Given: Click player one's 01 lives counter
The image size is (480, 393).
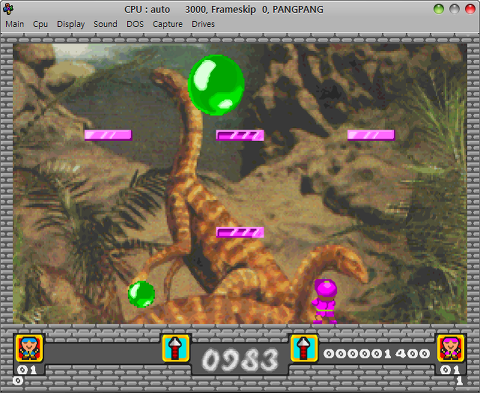Looking at the screenshot, I should pos(27,370).
